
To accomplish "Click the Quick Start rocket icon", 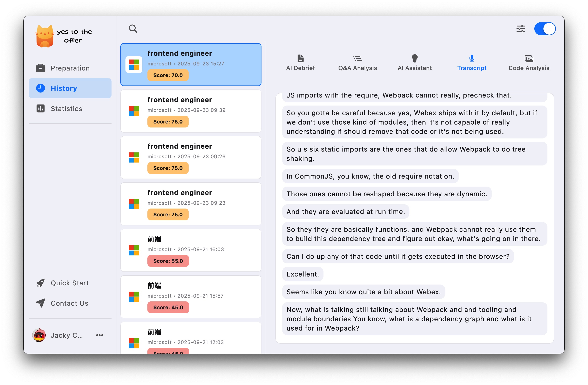I will [41, 283].
